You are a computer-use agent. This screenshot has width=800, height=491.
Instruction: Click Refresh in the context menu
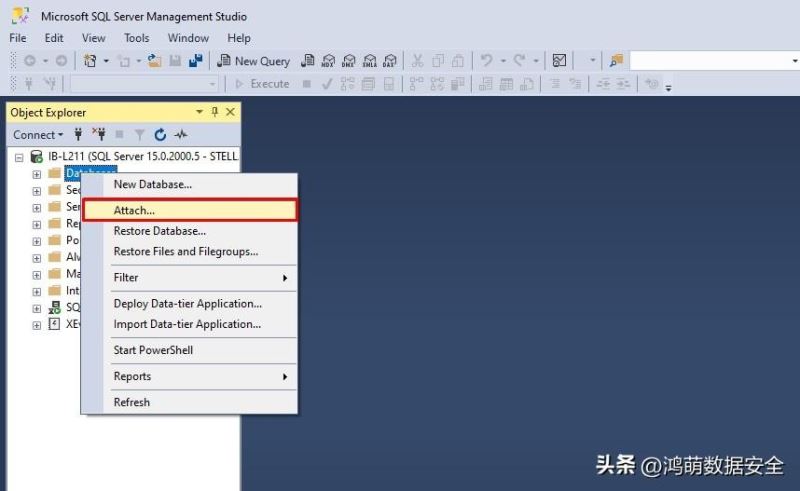click(190, 402)
